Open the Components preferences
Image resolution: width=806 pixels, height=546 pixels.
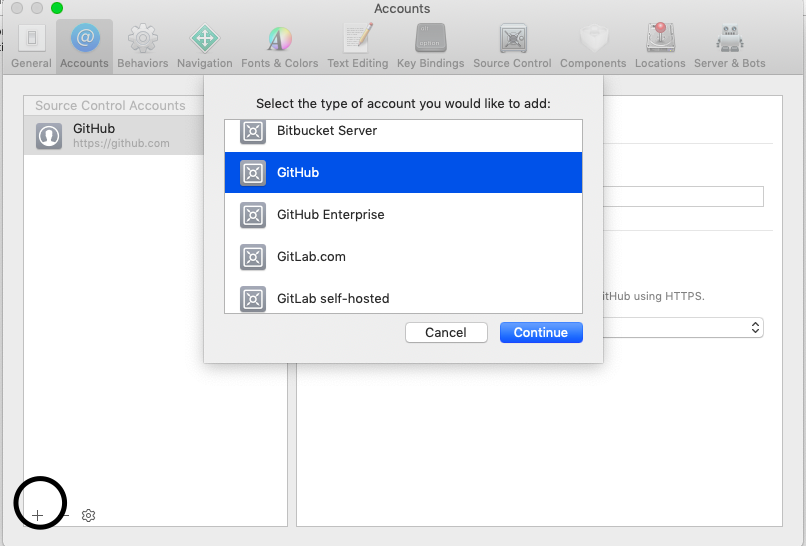click(x=593, y=46)
